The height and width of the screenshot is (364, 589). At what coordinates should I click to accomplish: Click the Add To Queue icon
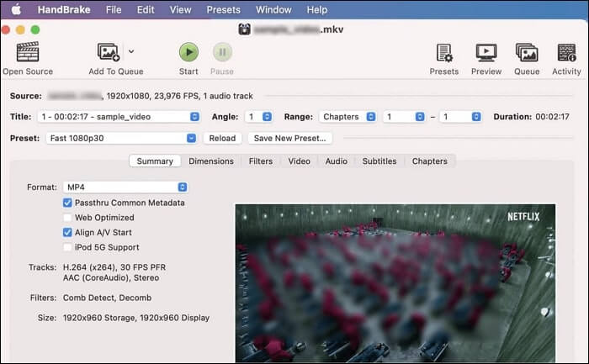click(x=109, y=52)
